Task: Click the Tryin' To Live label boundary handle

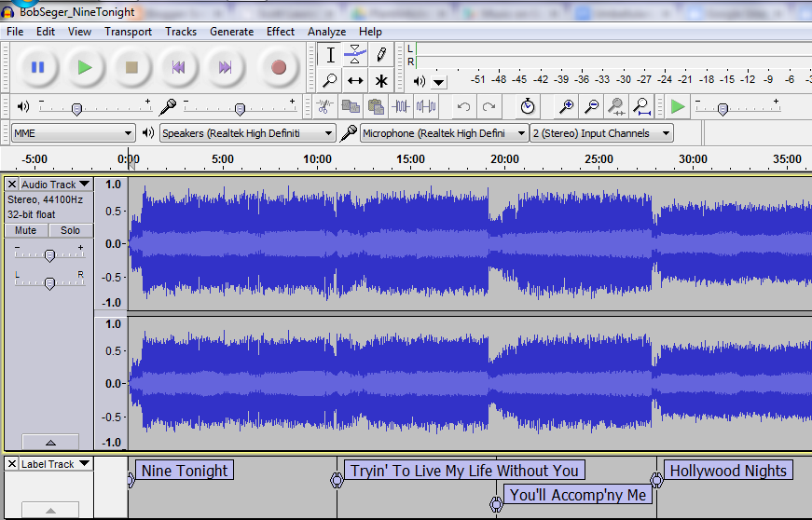Action: click(x=337, y=480)
